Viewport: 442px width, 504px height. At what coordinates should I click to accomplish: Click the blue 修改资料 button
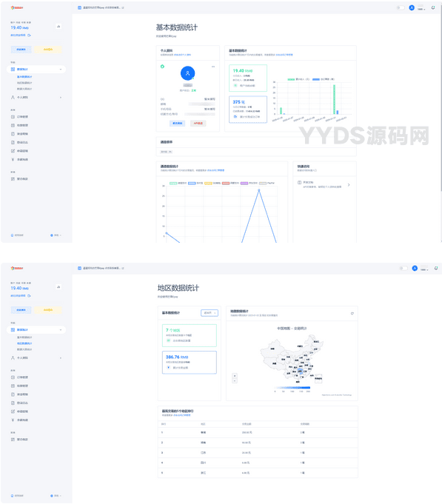[x=178, y=124]
